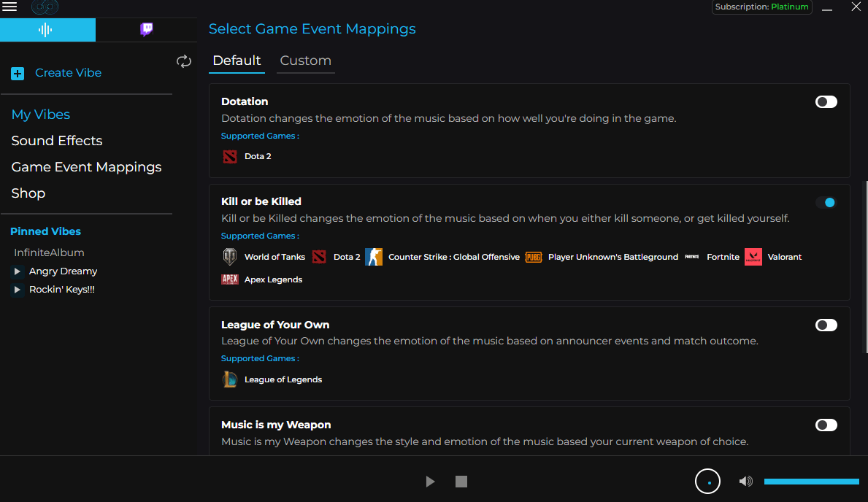Click the Create Vibe label

68,72
